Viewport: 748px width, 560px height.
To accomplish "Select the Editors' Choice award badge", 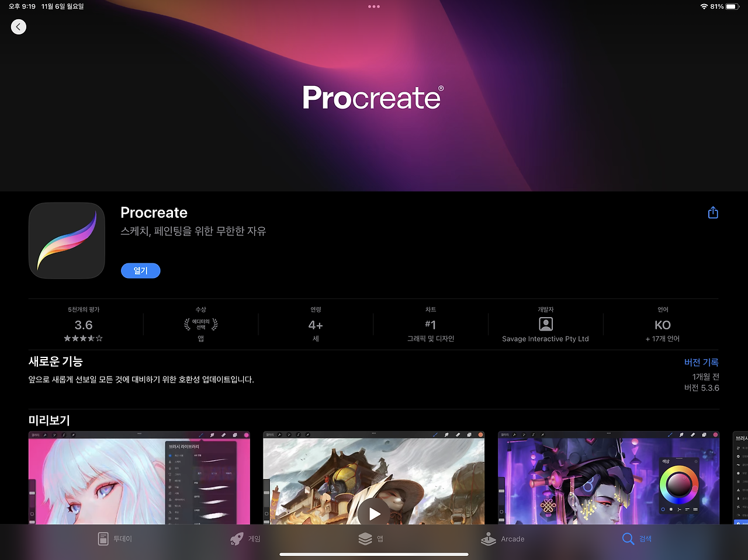I will point(201,324).
